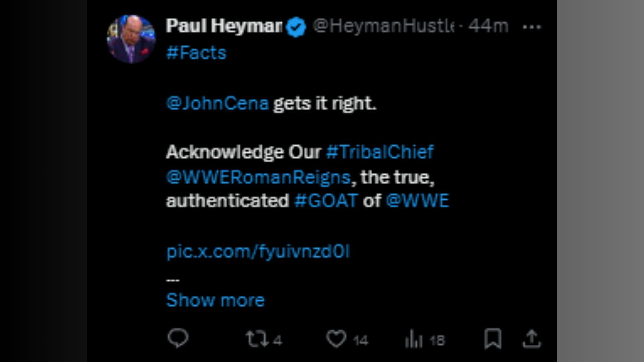Go to @WWERomanReigns profile mention
This screenshot has width=644, height=362.
pyautogui.click(x=258, y=177)
